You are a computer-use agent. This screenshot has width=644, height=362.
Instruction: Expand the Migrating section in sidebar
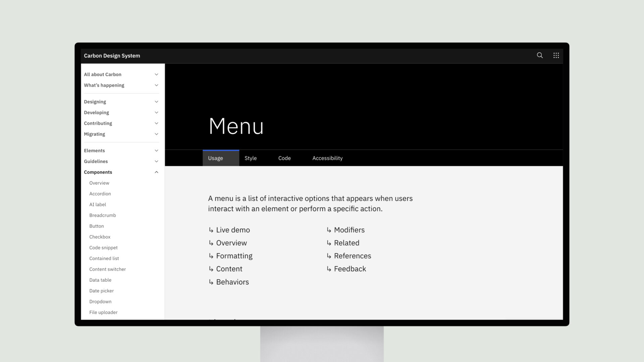[157, 134]
